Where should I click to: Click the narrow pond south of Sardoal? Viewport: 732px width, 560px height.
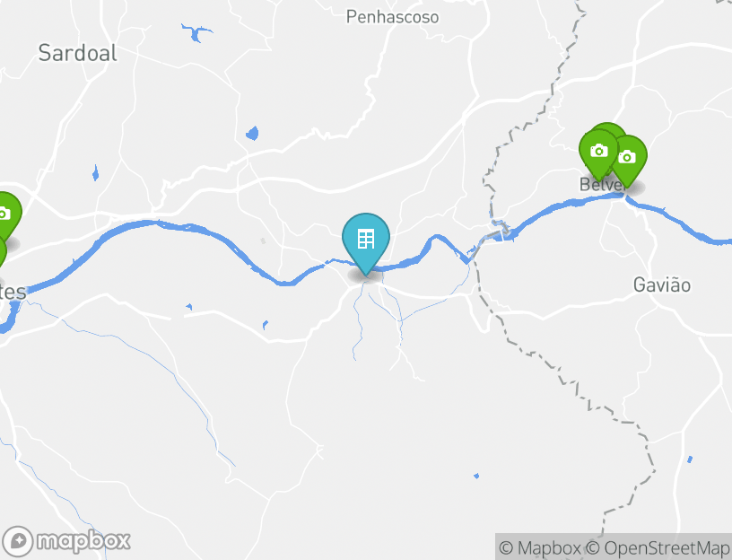pyautogui.click(x=95, y=173)
